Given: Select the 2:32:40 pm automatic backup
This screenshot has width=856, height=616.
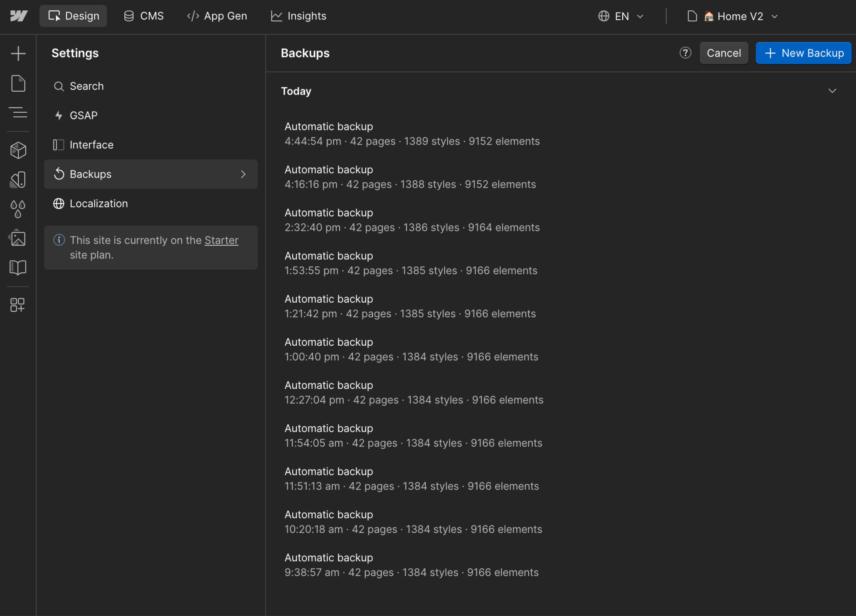Looking at the screenshot, I should pyautogui.click(x=412, y=220).
